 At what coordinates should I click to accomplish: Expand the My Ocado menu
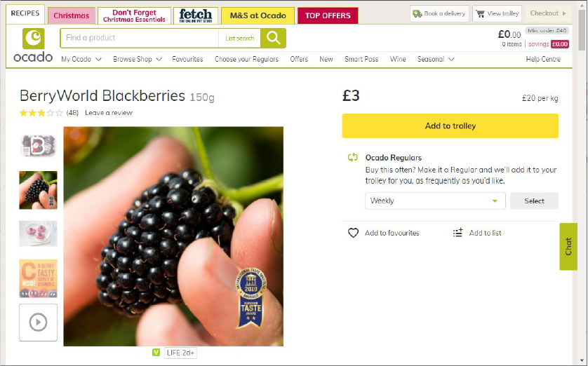tap(81, 59)
